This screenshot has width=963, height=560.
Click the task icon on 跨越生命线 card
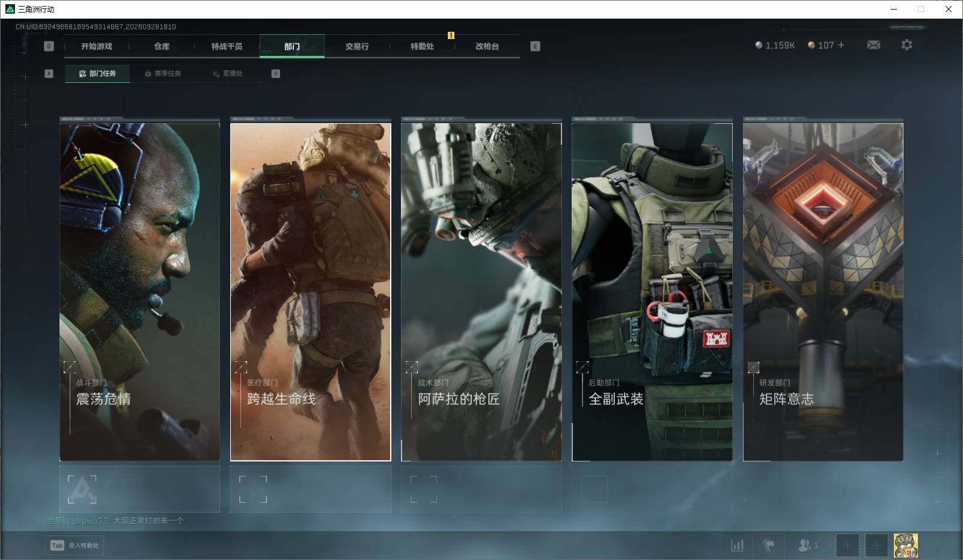point(240,367)
